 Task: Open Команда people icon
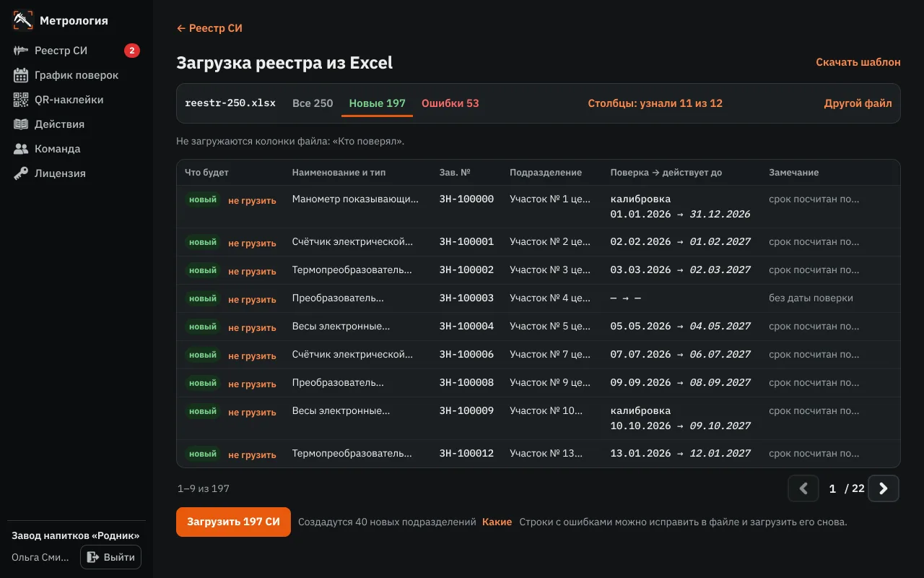[21, 149]
